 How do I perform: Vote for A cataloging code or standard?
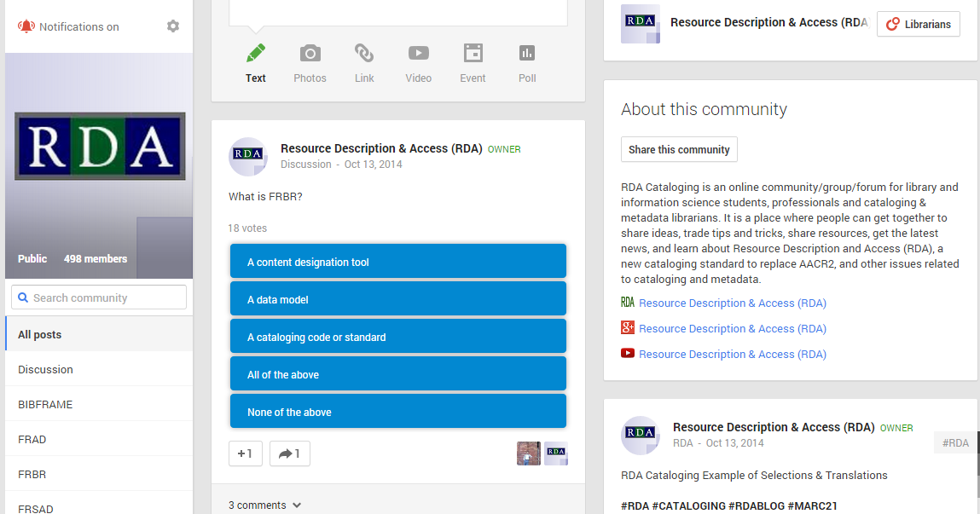[398, 336]
